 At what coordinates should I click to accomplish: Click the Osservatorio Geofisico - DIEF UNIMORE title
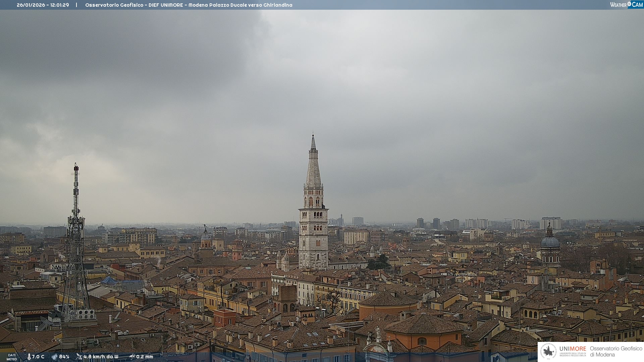click(134, 5)
